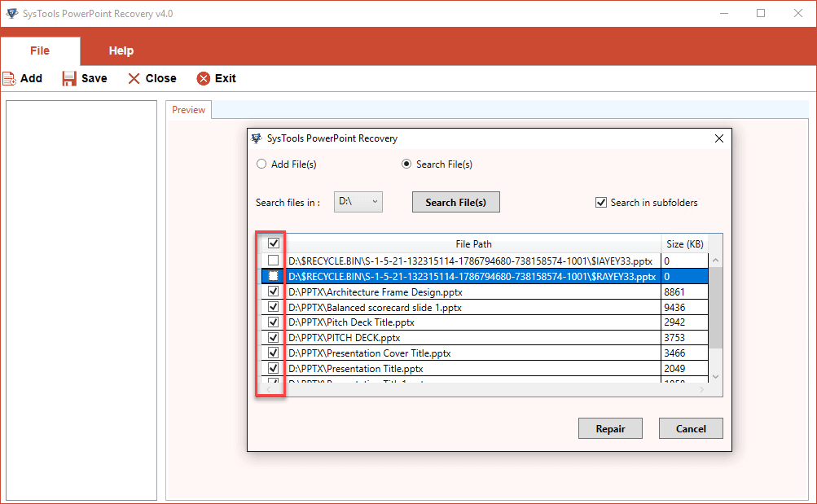Select the $IAYEY33.pptx file path row

point(473,261)
